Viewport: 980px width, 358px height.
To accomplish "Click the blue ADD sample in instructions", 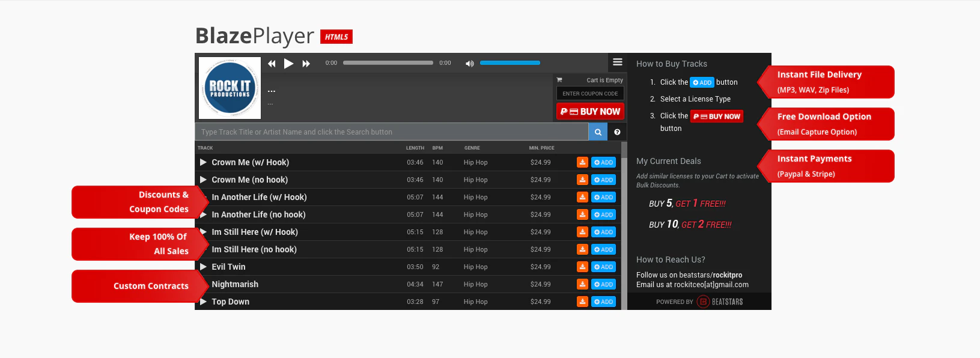I will [x=702, y=82].
